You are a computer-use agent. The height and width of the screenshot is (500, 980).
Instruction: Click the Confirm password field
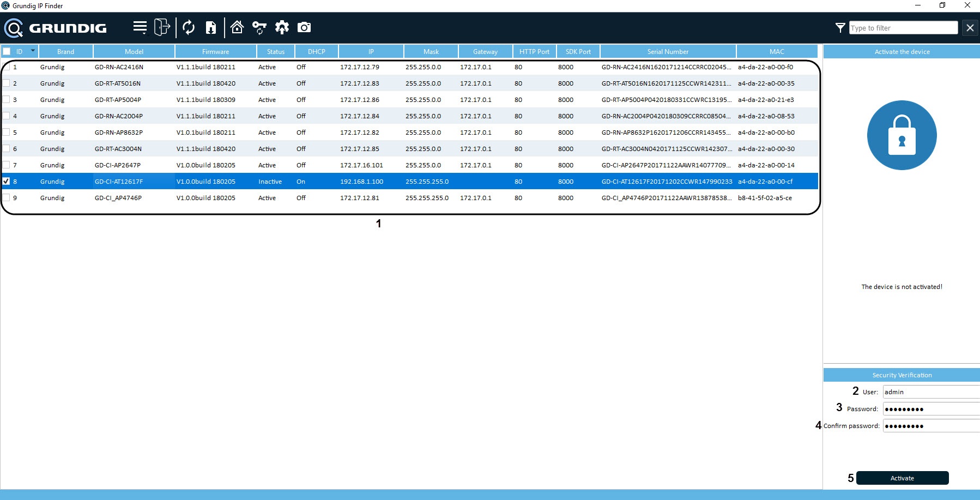931,426
